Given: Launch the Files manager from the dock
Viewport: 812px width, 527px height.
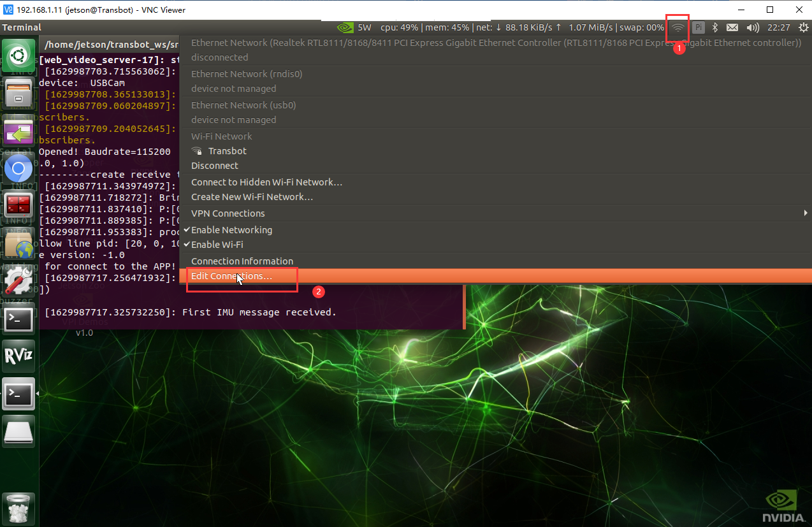Looking at the screenshot, I should point(18,94).
